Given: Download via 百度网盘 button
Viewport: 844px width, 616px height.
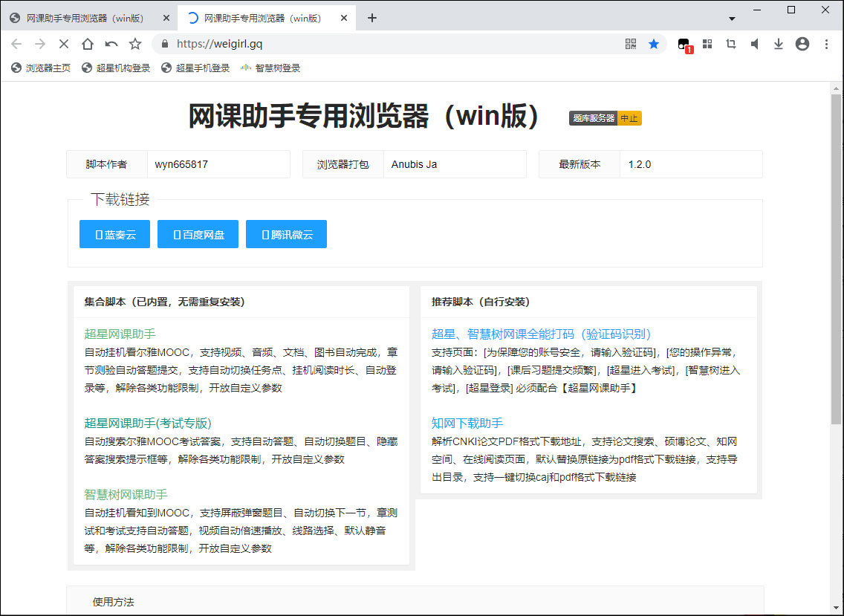Looking at the screenshot, I should [x=198, y=234].
